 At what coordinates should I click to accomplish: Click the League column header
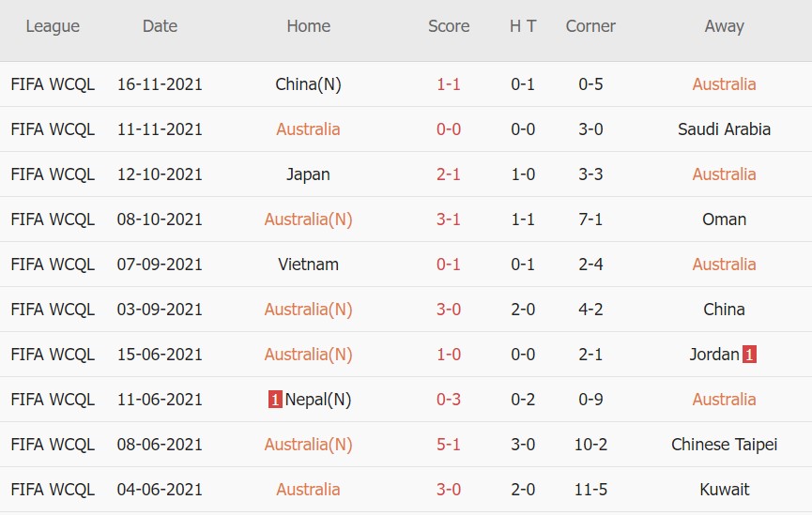(53, 26)
